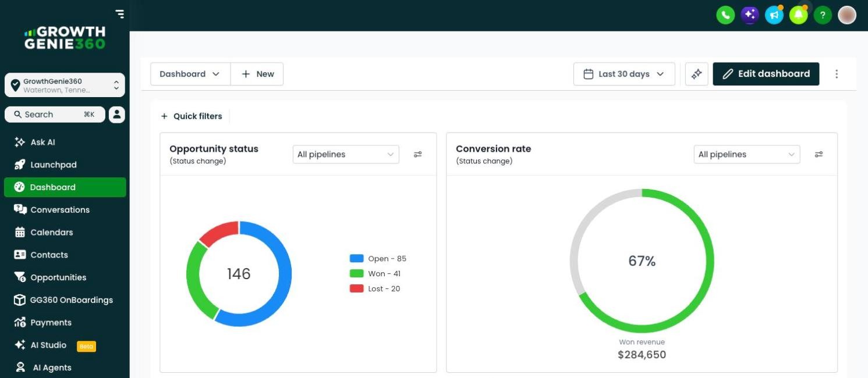Click the GrowthGenie360 logo
The image size is (868, 378).
[65, 38]
